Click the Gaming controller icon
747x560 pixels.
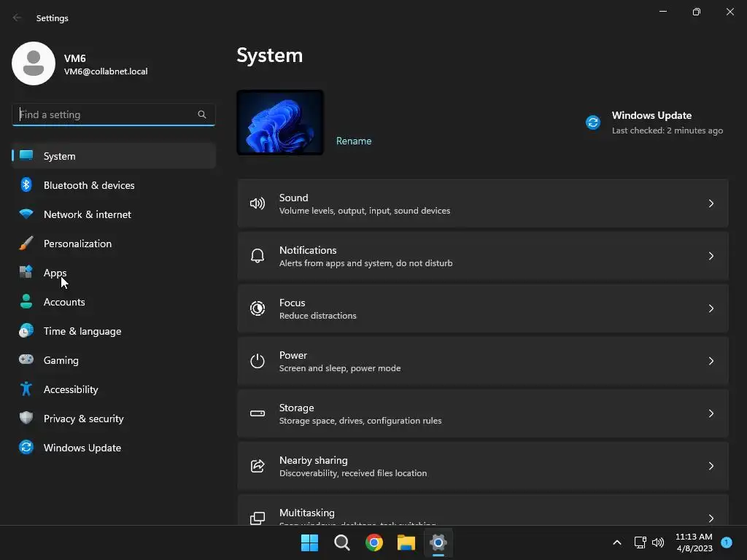coord(26,359)
